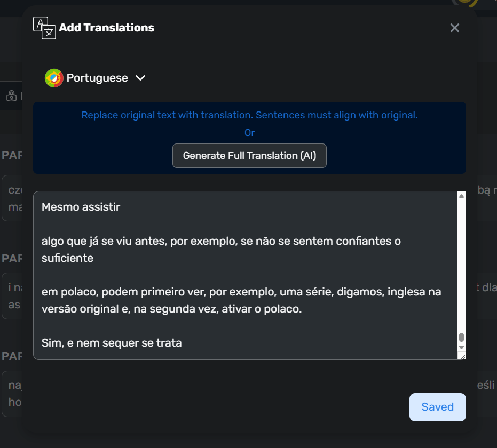Click the Portuguese flag icon
Screen dimensions: 497x448
[x=54, y=78]
